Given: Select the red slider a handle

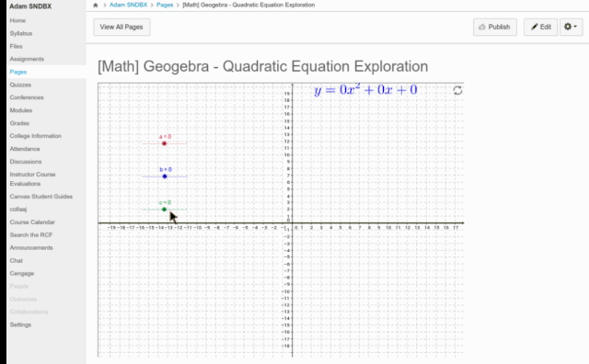Looking at the screenshot, I should [x=164, y=143].
